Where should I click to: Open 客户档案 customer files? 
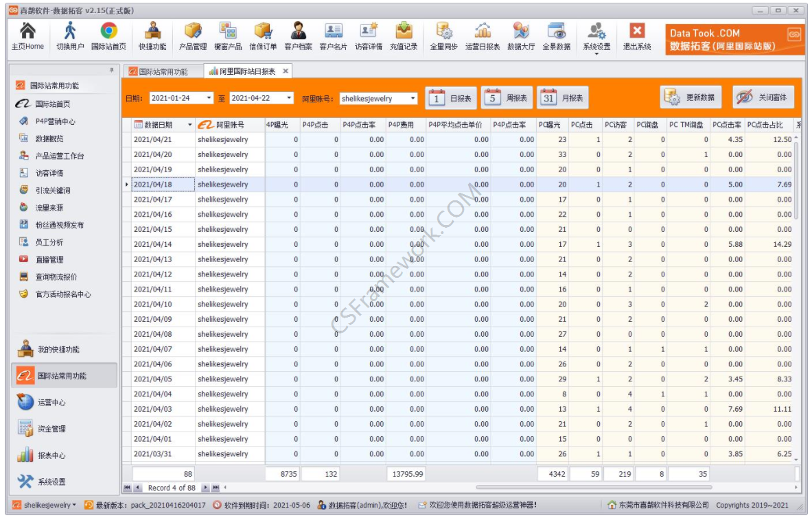point(299,36)
